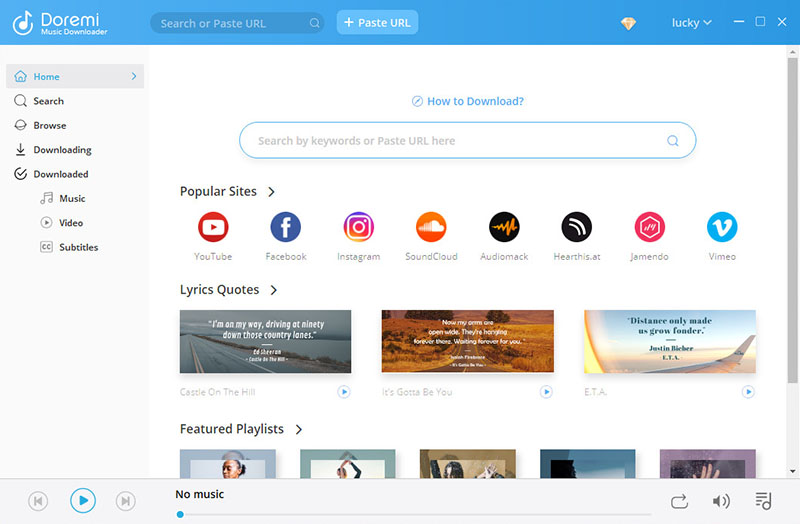Open the fourth featured playlist thumbnail
Image resolution: width=800 pixels, height=524 pixels.
point(588,464)
